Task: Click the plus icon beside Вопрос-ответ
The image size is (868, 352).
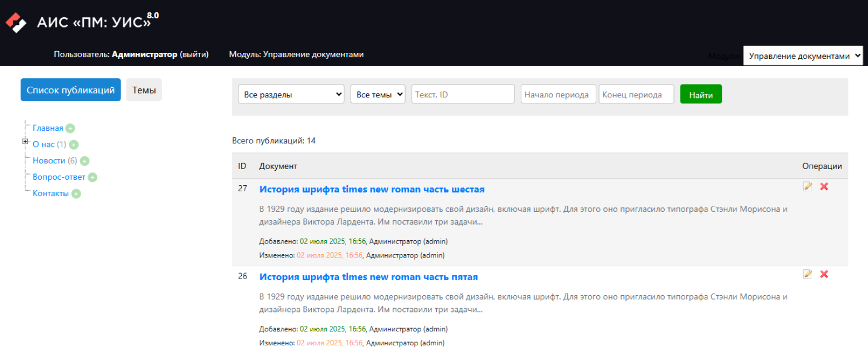Action: click(92, 178)
